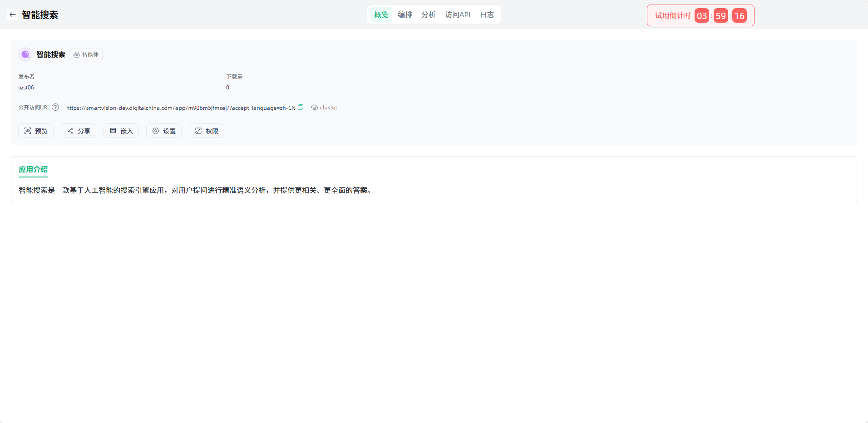Screen dimensions: 868x423
Task: Click the 权限 permissions button
Action: (x=207, y=131)
